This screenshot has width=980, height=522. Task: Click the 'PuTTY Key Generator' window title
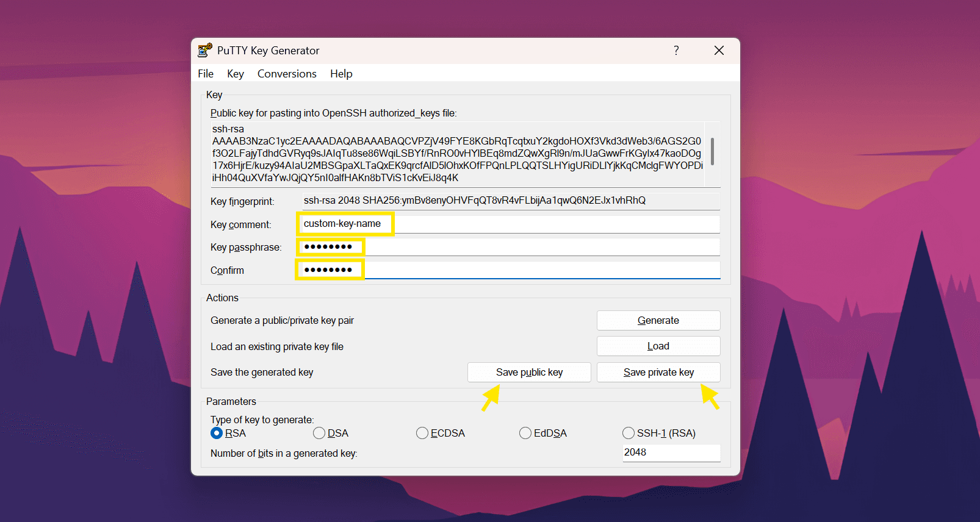pyautogui.click(x=268, y=51)
